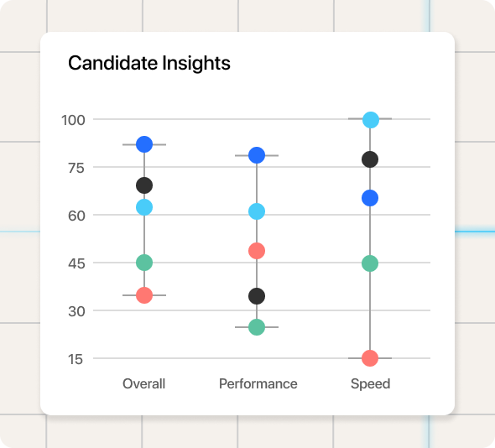The image size is (495, 448).
Task: Click the black dot in Speed column
Action: [370, 159]
